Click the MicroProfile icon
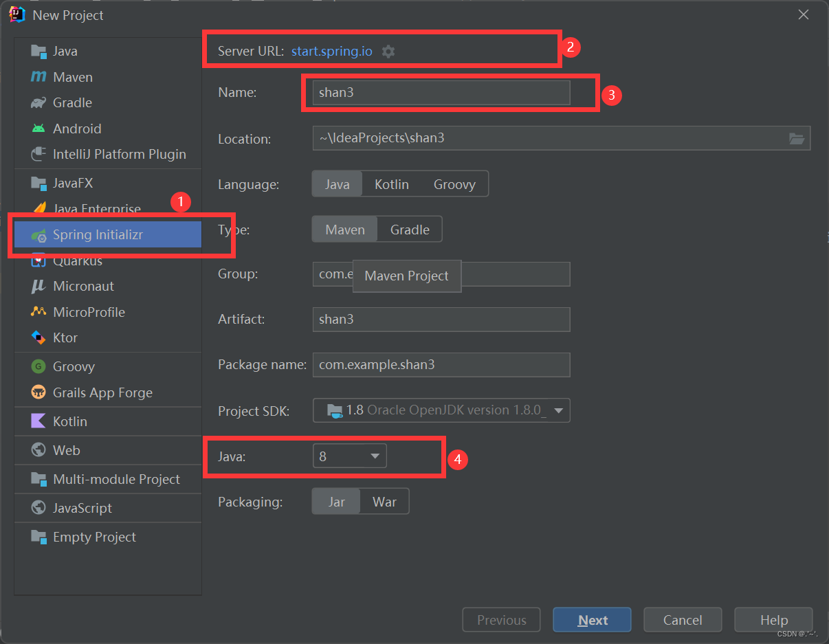This screenshot has width=829, height=644. (x=38, y=311)
